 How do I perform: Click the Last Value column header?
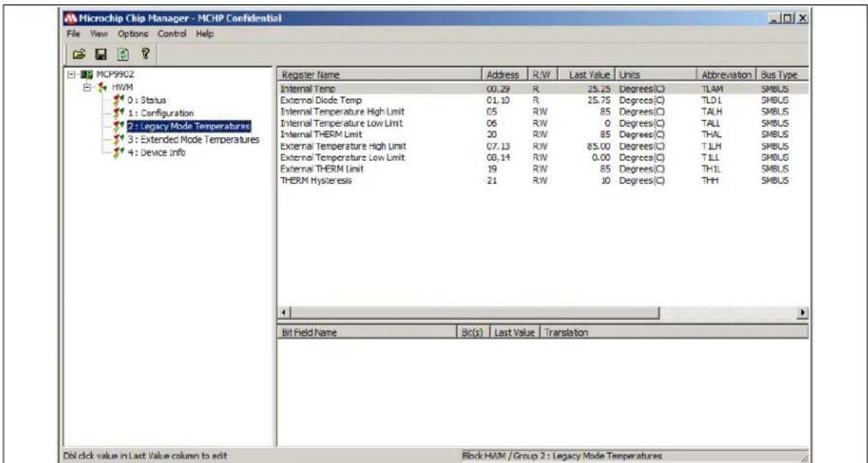pos(586,75)
